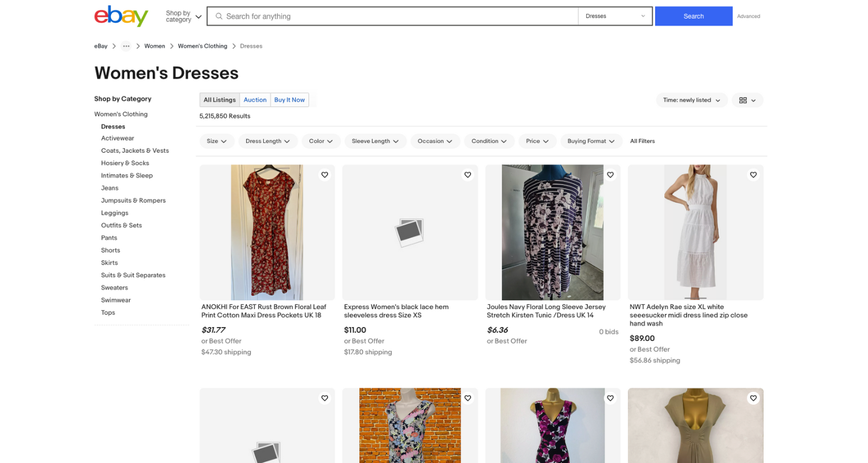868x463 pixels.
Task: Click the blue Search button
Action: (694, 16)
